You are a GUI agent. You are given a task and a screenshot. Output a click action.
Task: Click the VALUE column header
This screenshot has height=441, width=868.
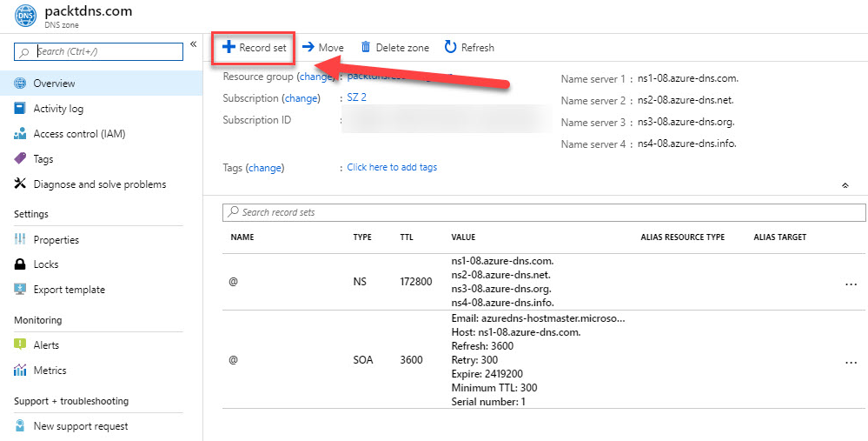pos(463,237)
